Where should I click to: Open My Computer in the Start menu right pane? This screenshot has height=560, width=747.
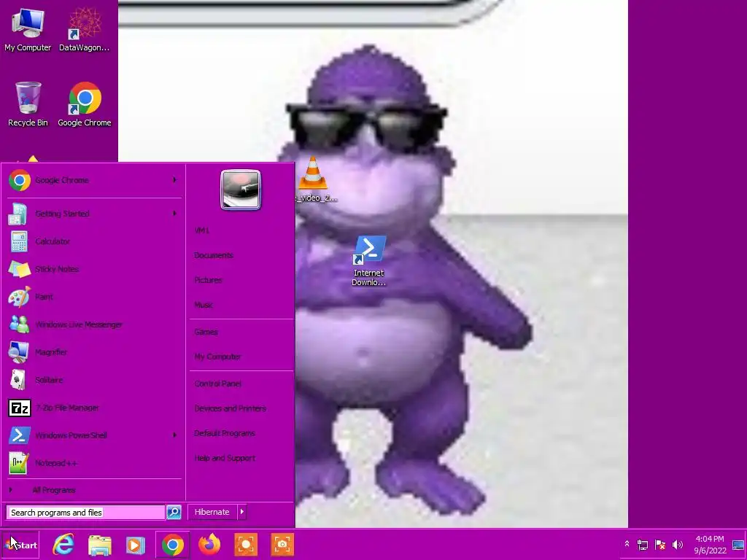217,357
